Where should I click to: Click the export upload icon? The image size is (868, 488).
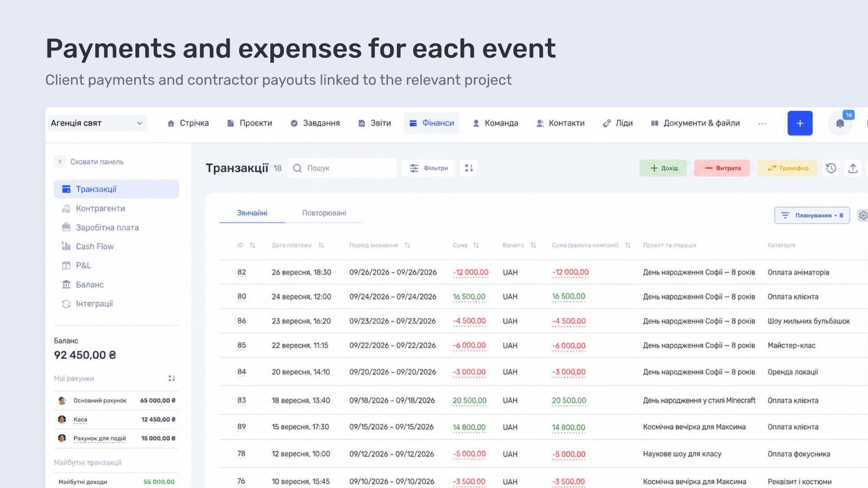[x=853, y=168]
